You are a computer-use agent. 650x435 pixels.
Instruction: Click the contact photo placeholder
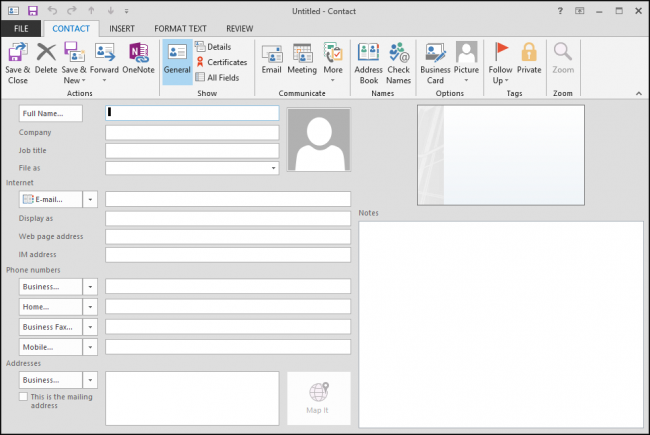coord(319,139)
